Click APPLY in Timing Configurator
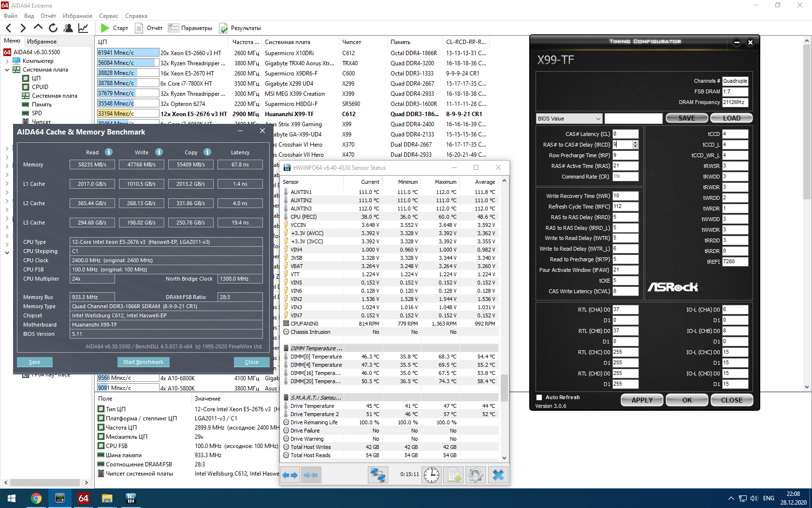Image resolution: width=812 pixels, height=508 pixels. (x=642, y=400)
